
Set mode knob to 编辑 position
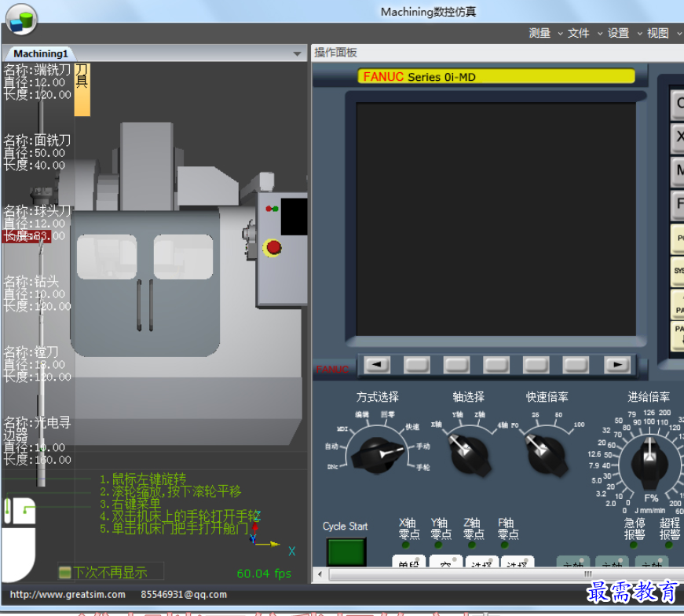tap(361, 414)
